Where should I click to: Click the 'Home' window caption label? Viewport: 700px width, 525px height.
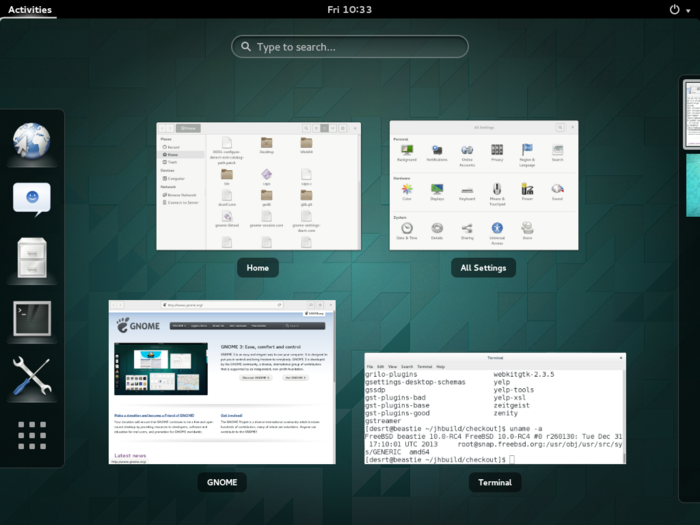[x=258, y=268]
